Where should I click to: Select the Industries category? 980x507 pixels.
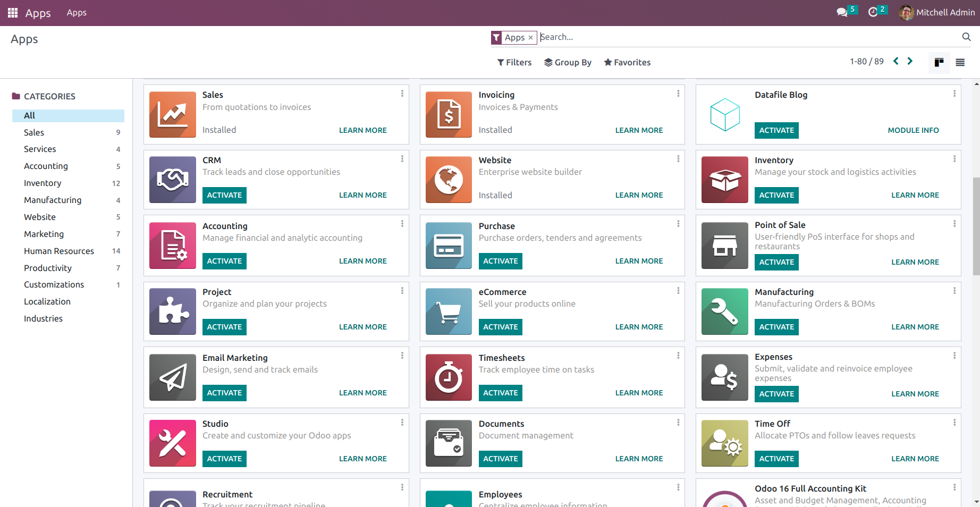point(68,318)
